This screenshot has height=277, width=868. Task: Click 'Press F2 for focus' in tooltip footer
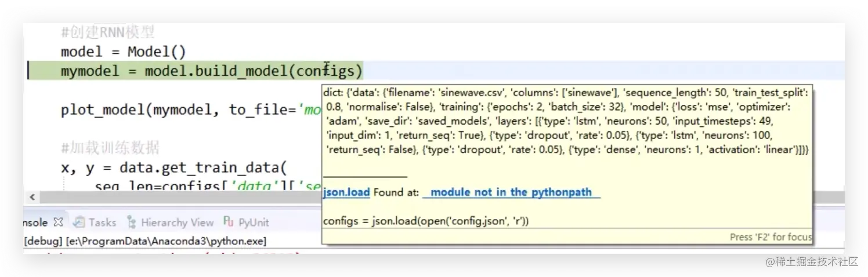771,237
